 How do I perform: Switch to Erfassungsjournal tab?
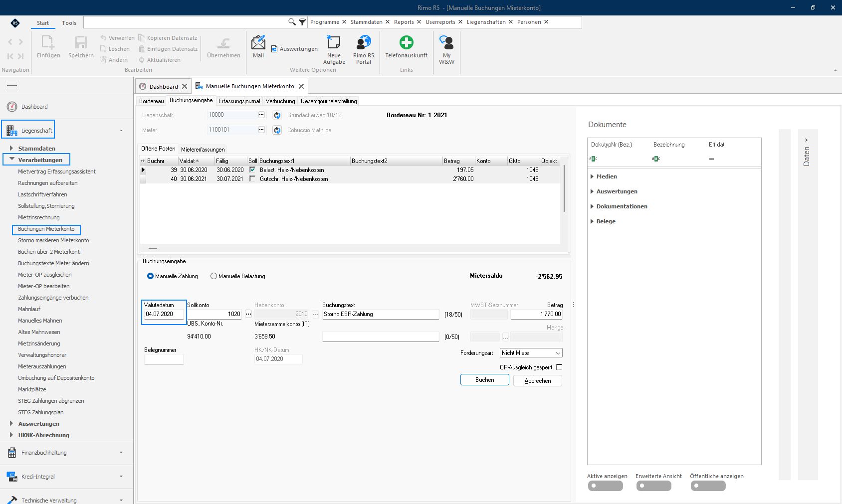point(239,101)
